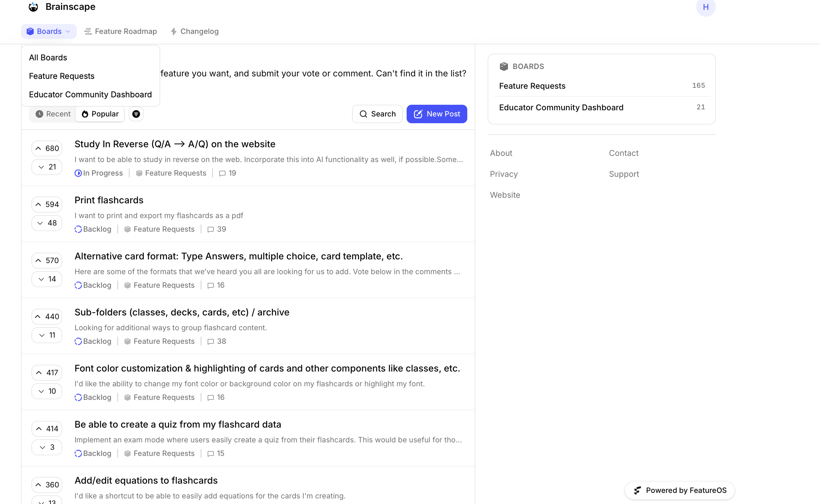Choose Educator Community Dashboard in dropdown
The width and height of the screenshot is (820, 504).
coord(90,94)
